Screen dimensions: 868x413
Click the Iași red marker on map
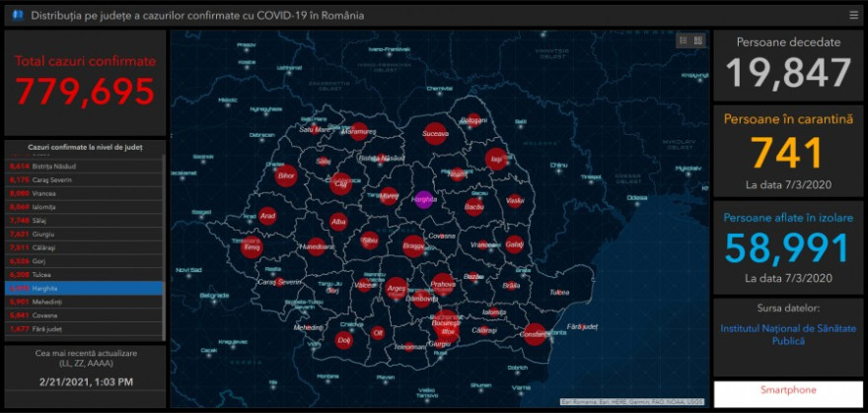[496, 160]
